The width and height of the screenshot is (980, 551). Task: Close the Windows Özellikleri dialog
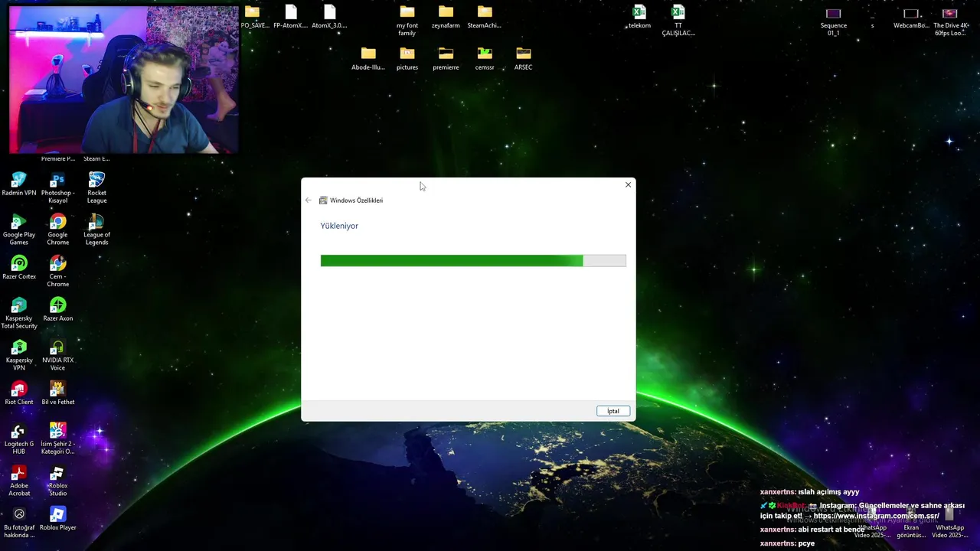tap(628, 184)
